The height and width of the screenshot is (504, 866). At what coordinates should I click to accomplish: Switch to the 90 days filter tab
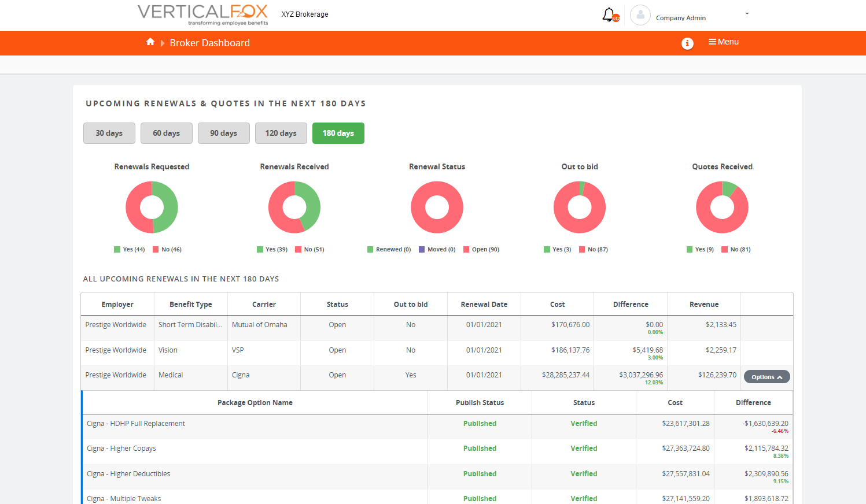click(x=223, y=133)
